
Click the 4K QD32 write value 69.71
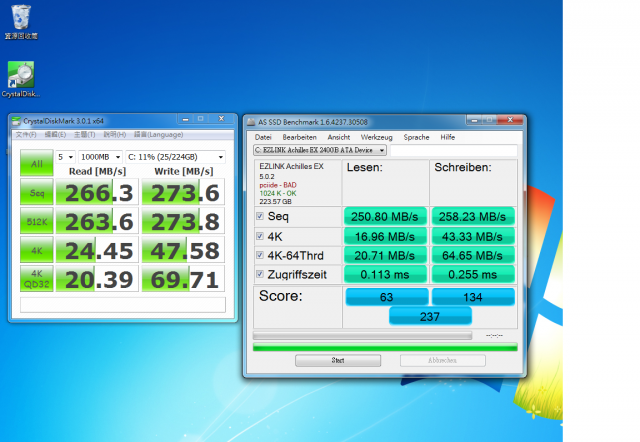(183, 279)
